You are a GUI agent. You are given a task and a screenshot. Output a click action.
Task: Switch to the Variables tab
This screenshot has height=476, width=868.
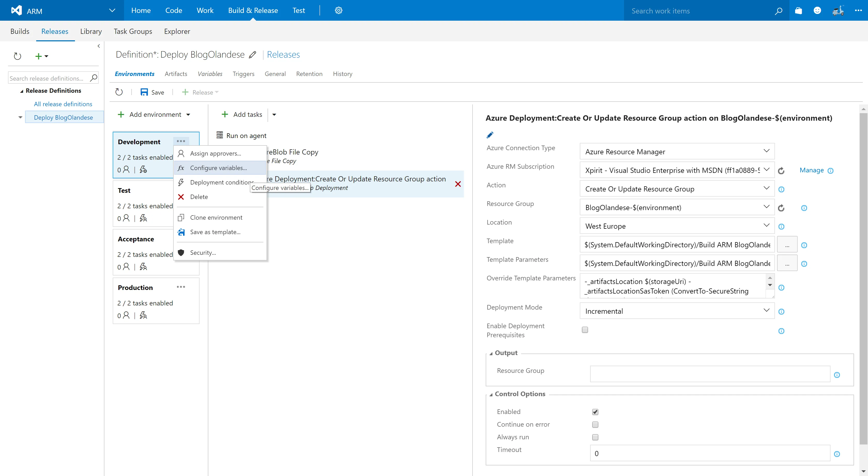210,74
